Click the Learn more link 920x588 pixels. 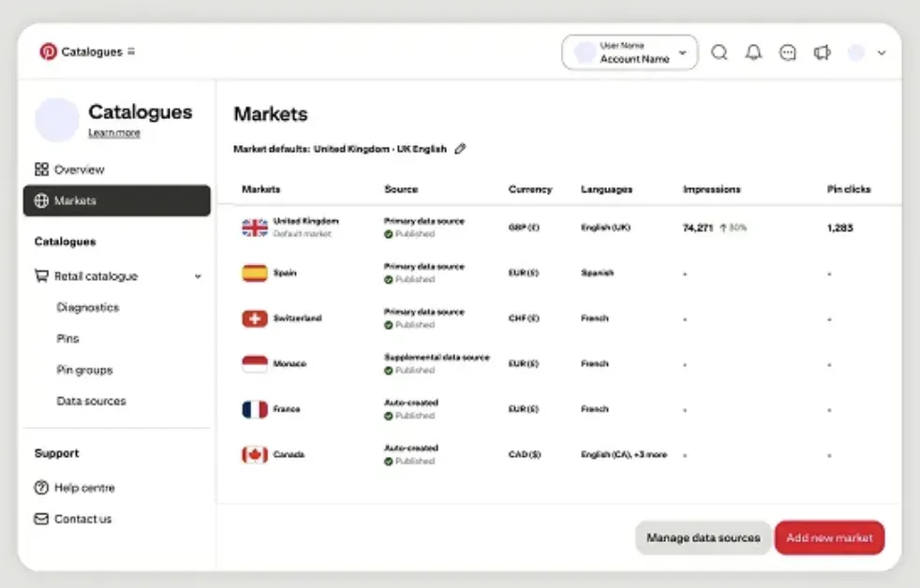pyautogui.click(x=114, y=133)
